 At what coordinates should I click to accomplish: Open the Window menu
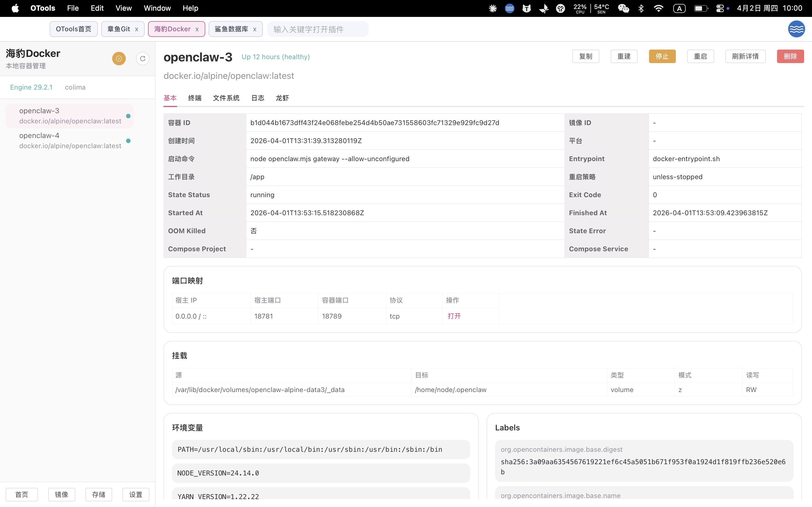[157, 8]
